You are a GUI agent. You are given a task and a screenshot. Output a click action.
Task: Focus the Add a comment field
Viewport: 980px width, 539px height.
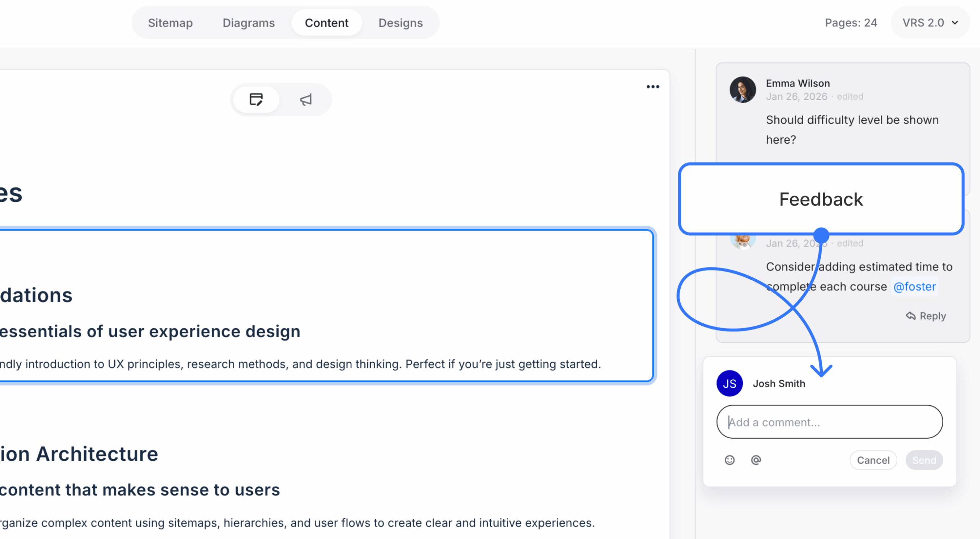click(830, 422)
